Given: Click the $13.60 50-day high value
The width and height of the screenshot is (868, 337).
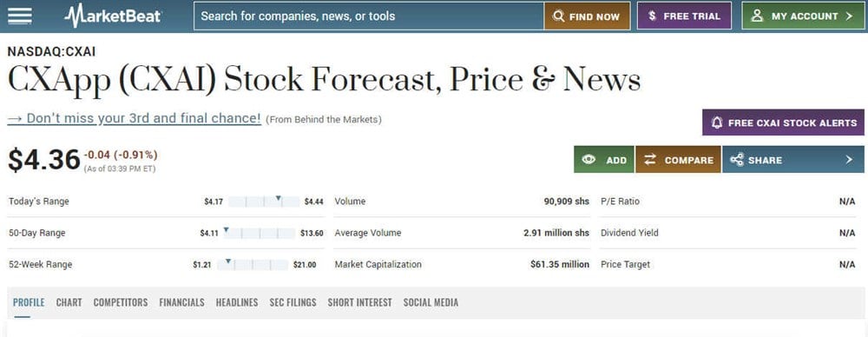Looking at the screenshot, I should pos(312,234).
